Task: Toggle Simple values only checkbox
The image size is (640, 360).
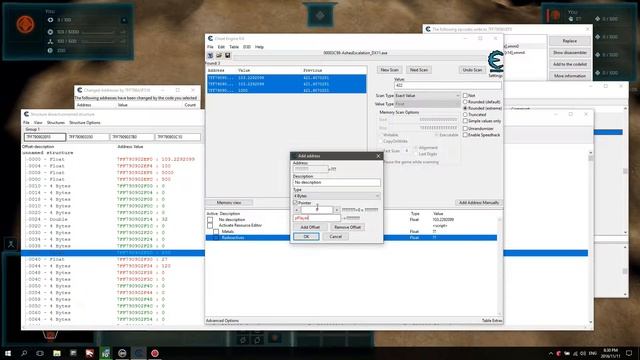Action: tap(465, 121)
